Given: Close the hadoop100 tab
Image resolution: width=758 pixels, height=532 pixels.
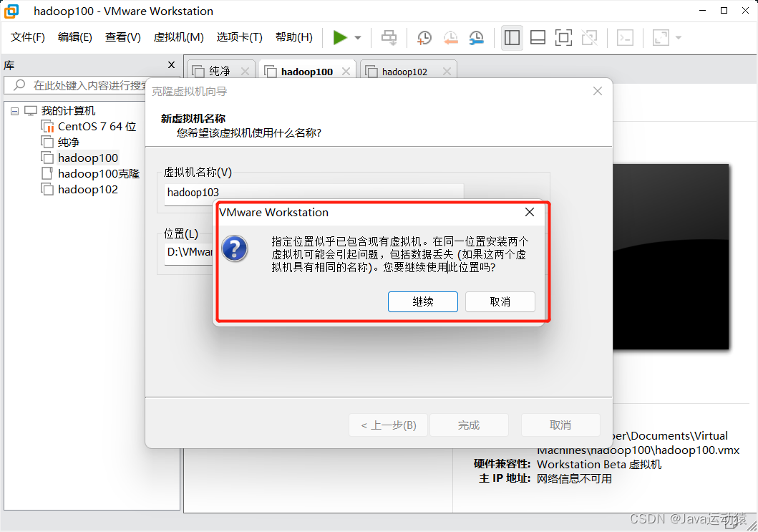Looking at the screenshot, I should (346, 72).
